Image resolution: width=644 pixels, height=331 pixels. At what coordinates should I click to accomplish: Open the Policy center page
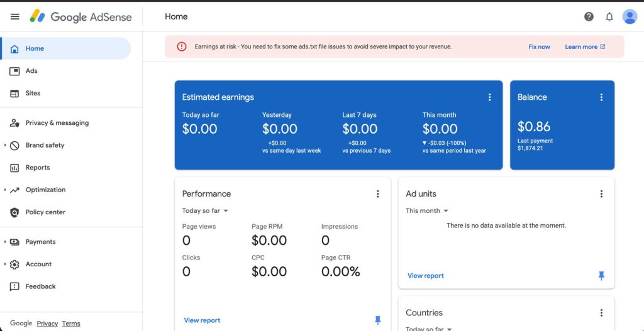tap(45, 212)
